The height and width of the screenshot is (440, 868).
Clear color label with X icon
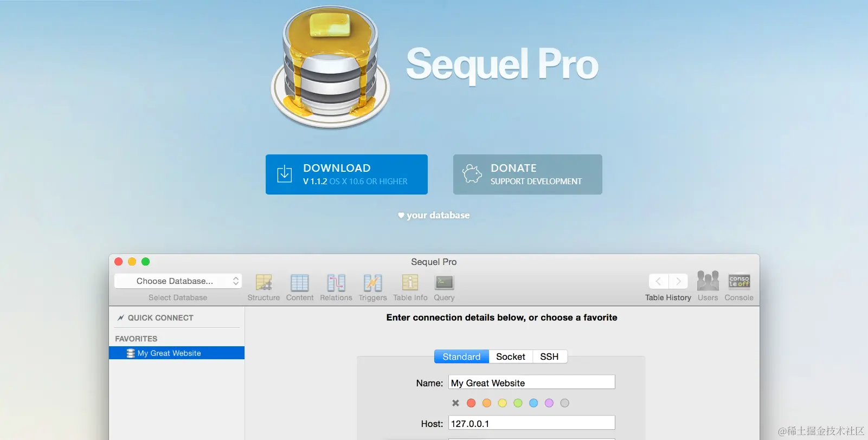(455, 403)
